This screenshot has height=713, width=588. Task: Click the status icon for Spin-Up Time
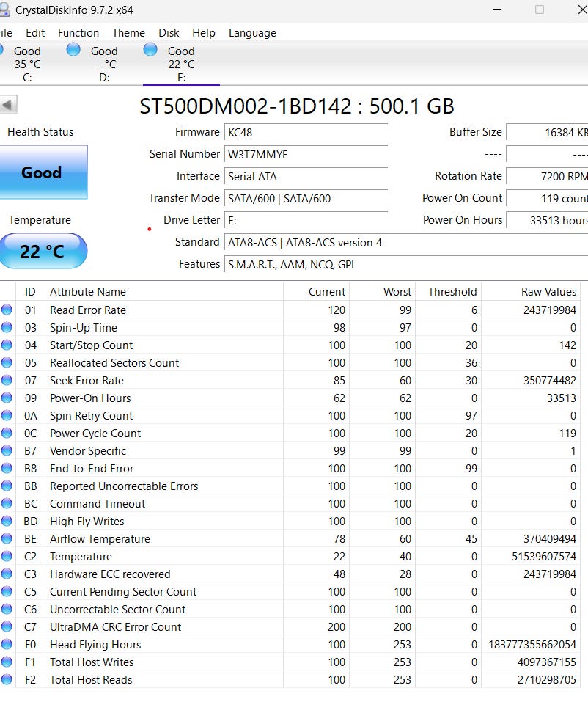7,327
